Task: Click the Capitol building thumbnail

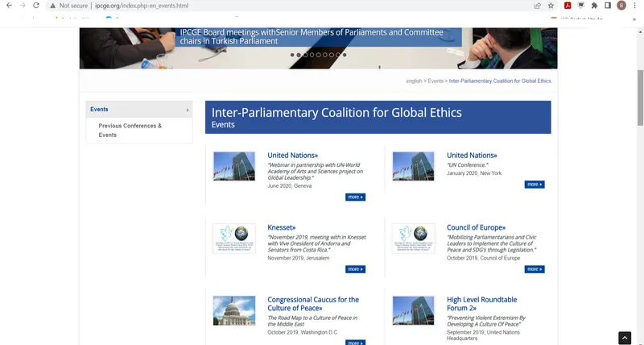Action: 234,310
